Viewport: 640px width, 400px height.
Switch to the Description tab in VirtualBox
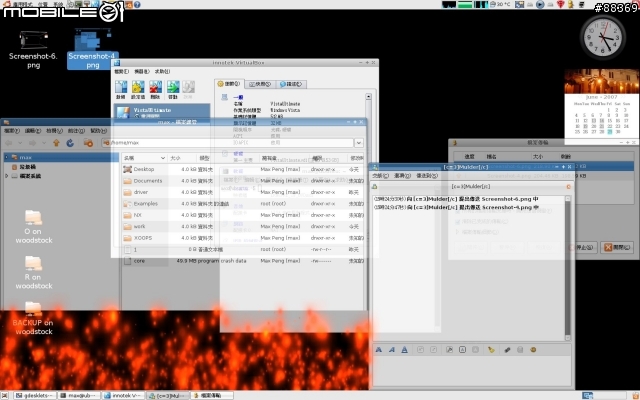(291, 84)
